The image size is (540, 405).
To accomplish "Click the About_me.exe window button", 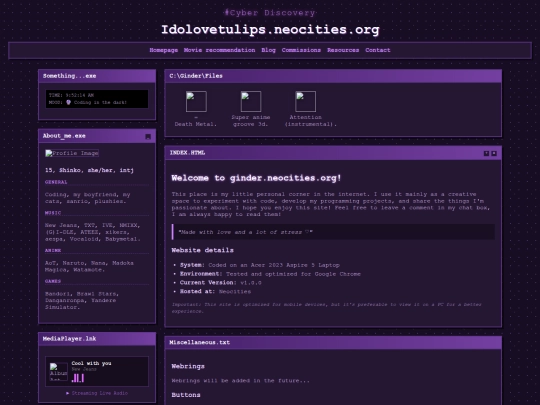I will 148,137.
